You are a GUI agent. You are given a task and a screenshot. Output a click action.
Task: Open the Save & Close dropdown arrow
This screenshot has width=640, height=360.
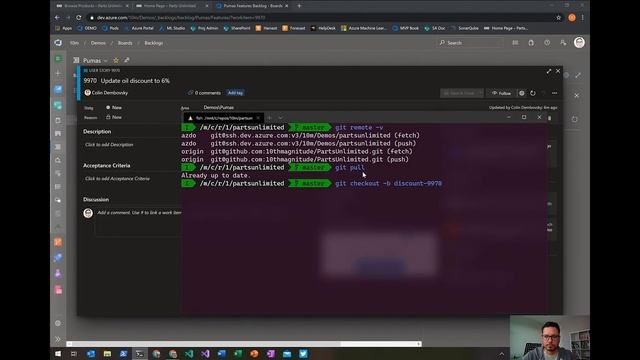[x=480, y=93]
